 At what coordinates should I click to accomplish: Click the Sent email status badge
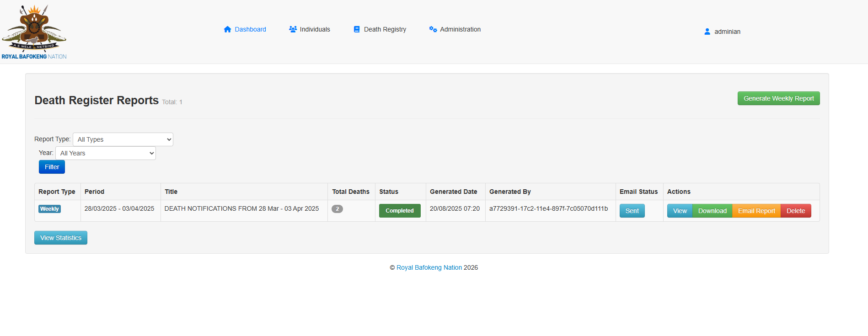632,211
